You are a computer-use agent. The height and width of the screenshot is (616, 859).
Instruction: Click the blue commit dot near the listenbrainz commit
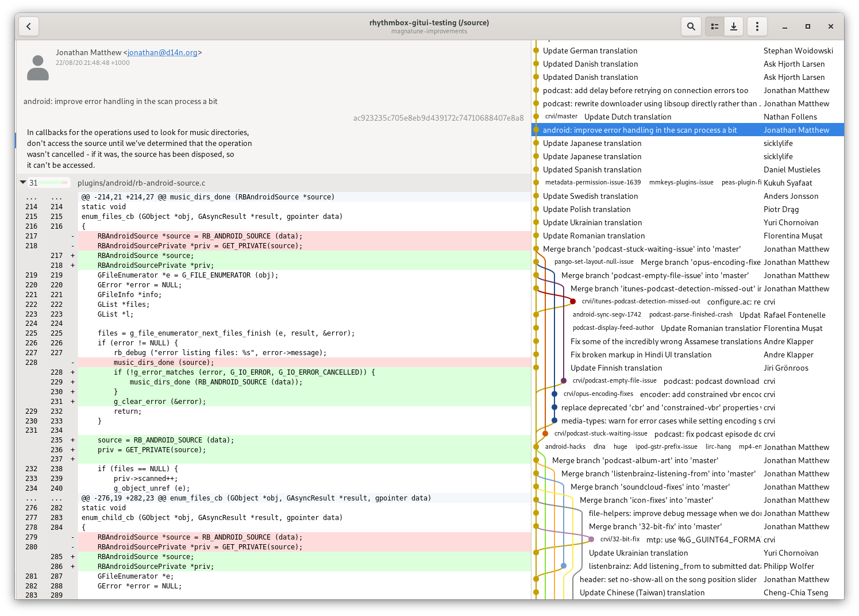coord(564,565)
